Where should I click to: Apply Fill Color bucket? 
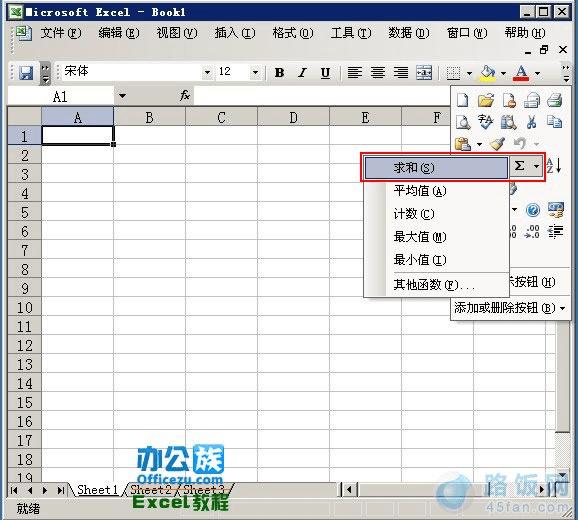click(488, 73)
